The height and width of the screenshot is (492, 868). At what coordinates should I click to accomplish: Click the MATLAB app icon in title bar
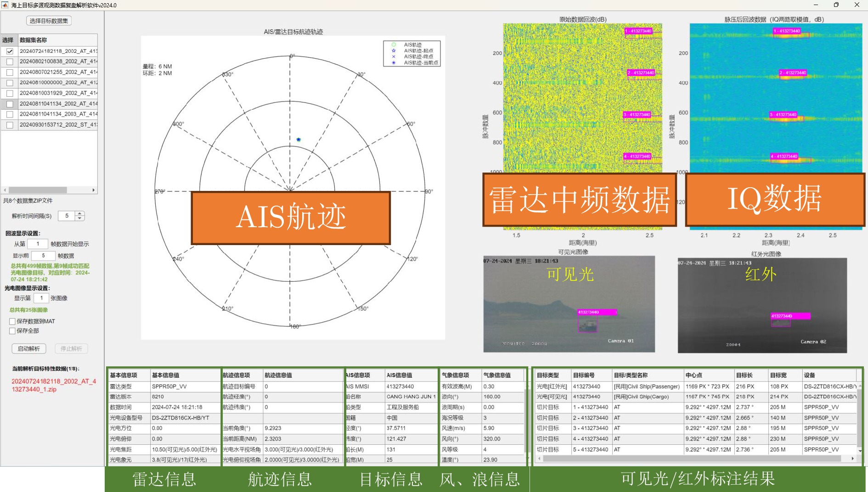5,5
